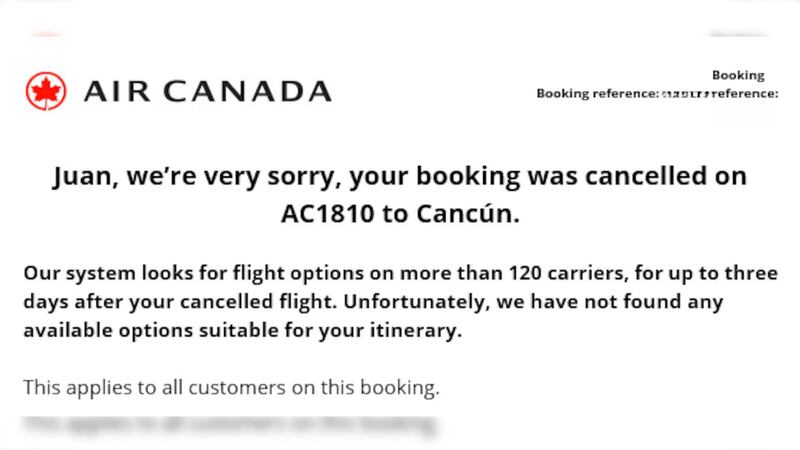Click 'This applies to all customers' sentence
Image resolution: width=800 pixels, height=450 pixels.
(x=231, y=386)
